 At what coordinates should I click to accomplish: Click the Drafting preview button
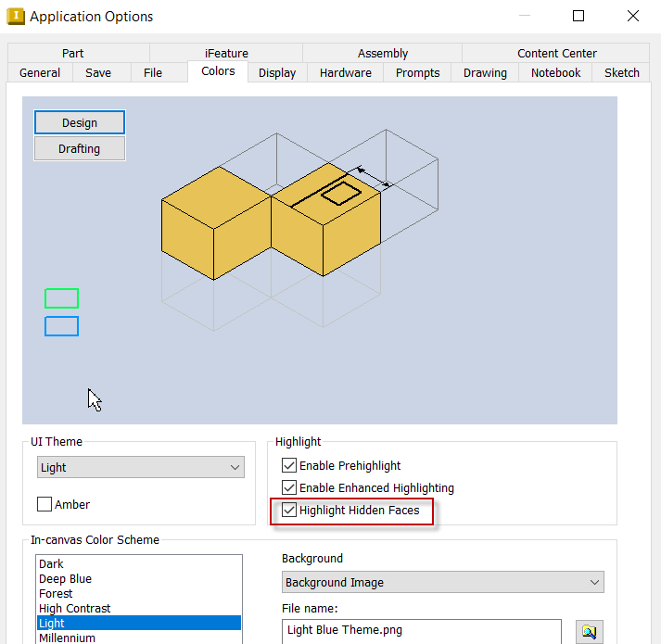(x=80, y=149)
